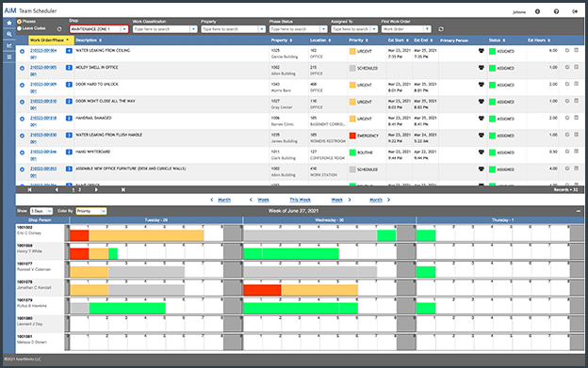This screenshot has width=588, height=368.
Task: Expand row for MOLDY SMELL IN OFFICE
Action: coord(22,68)
